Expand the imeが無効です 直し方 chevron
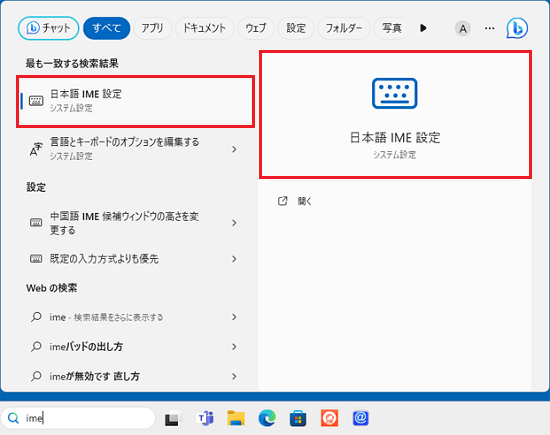The image size is (550, 435). pos(234,376)
